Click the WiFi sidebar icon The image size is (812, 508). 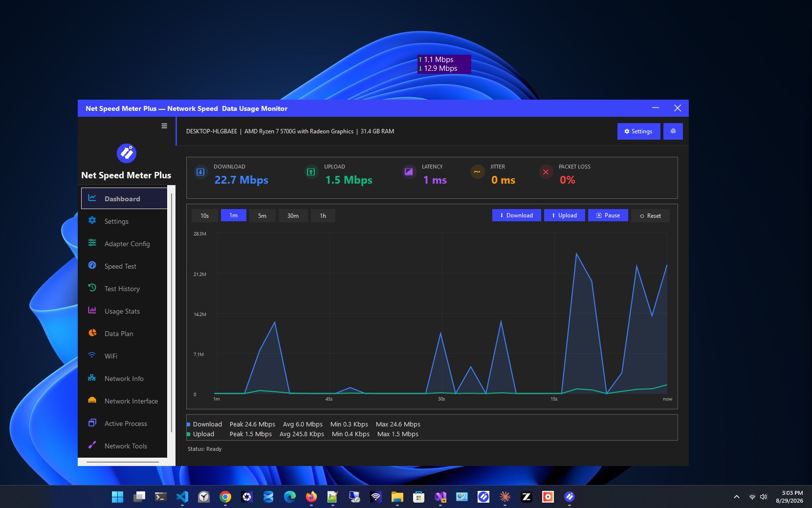(x=92, y=356)
